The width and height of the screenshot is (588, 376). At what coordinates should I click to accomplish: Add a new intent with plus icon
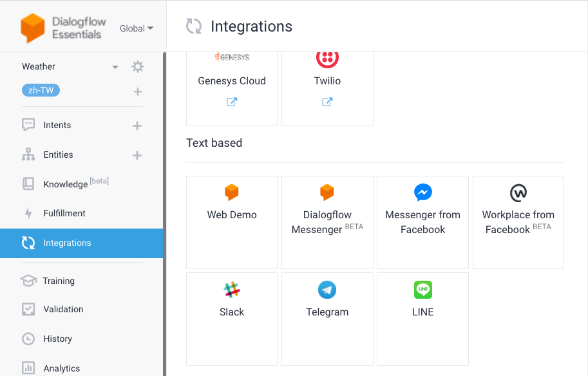pyautogui.click(x=137, y=126)
